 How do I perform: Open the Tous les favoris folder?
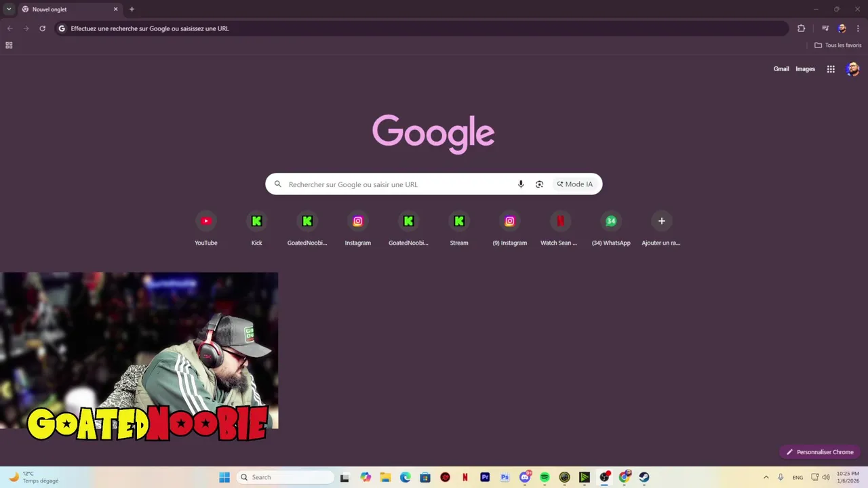point(837,45)
